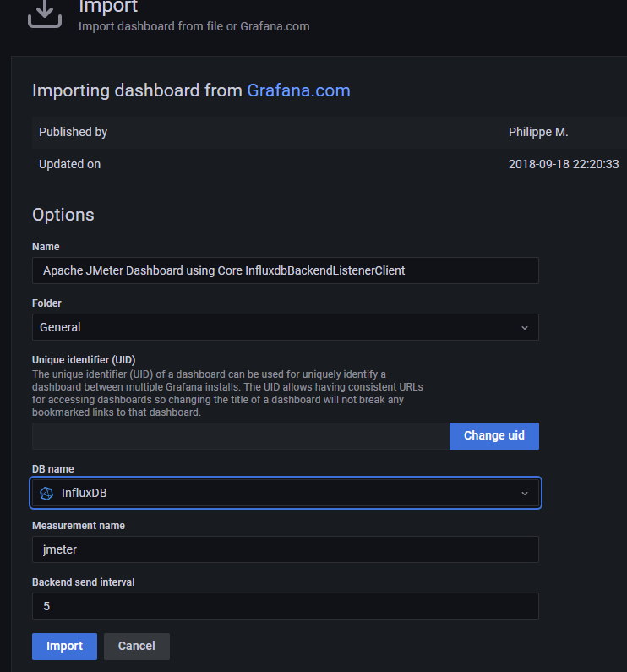Click the Import download icon in header

(45, 12)
